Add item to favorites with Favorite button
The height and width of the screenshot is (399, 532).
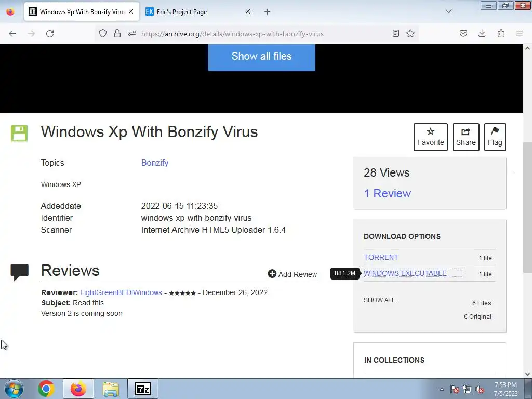click(x=431, y=137)
